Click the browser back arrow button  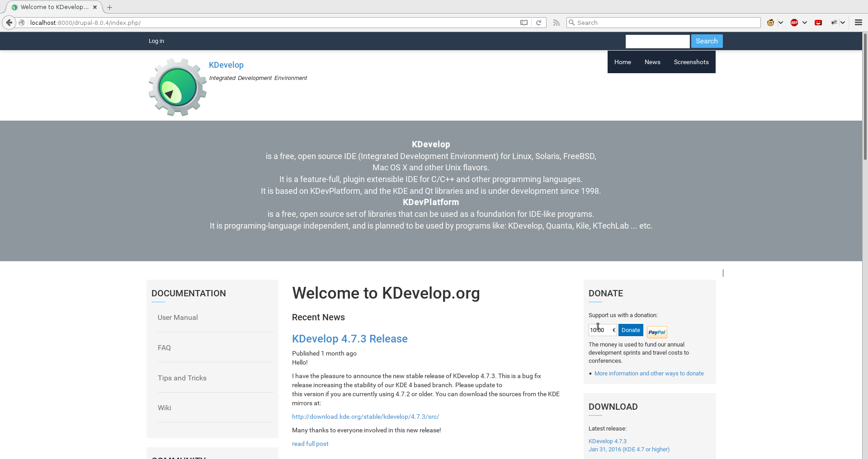9,23
